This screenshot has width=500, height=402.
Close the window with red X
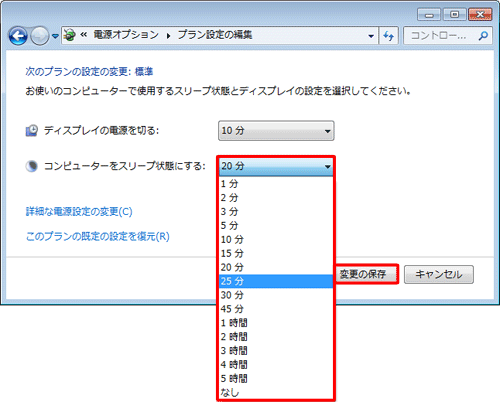tap(480, 15)
